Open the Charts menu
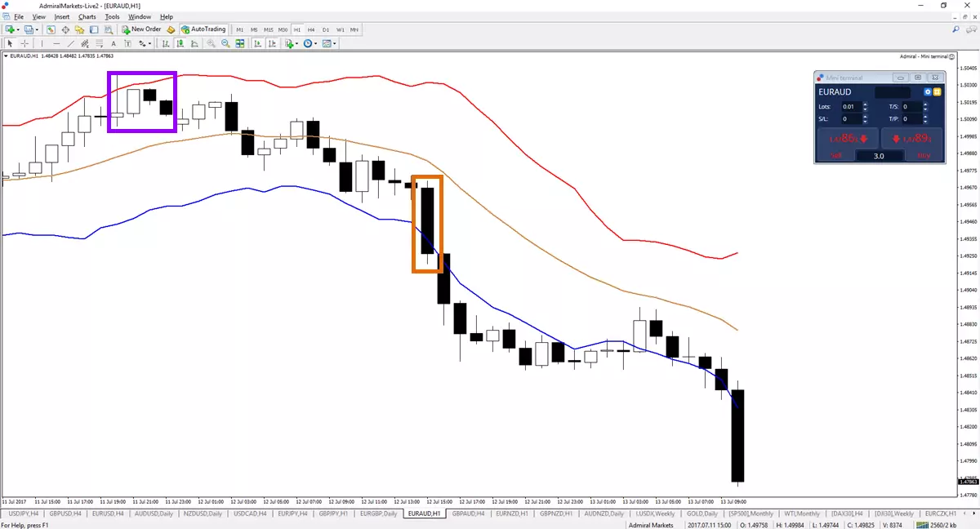 [x=87, y=16]
